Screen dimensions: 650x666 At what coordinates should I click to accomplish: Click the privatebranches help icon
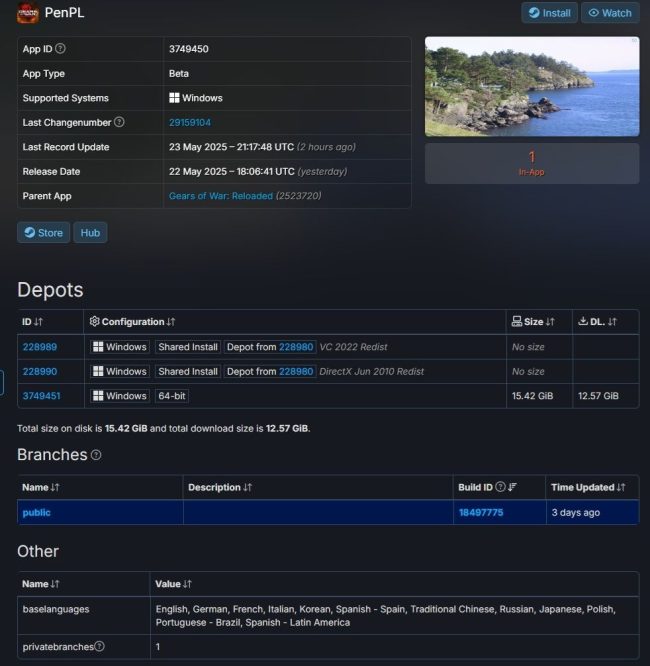tap(99, 646)
